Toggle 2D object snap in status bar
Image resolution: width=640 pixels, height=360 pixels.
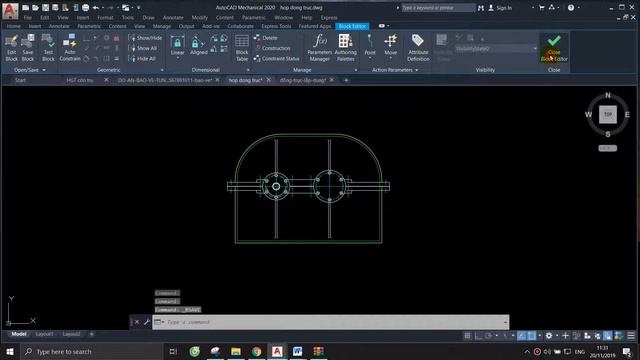pyautogui.click(x=531, y=336)
